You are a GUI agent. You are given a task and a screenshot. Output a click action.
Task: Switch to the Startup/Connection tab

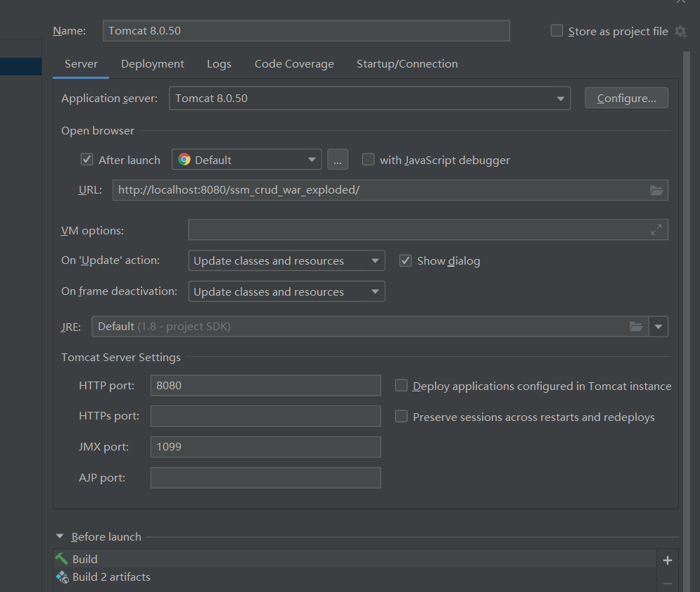(407, 64)
